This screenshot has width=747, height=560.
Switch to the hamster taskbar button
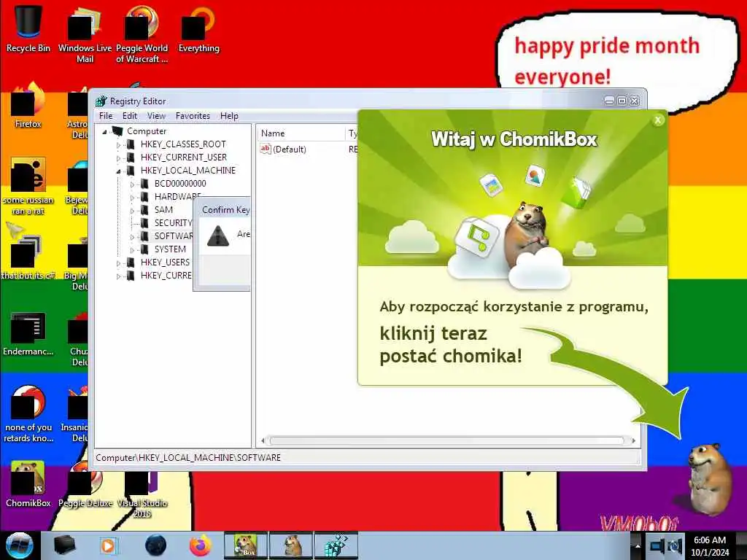click(291, 545)
